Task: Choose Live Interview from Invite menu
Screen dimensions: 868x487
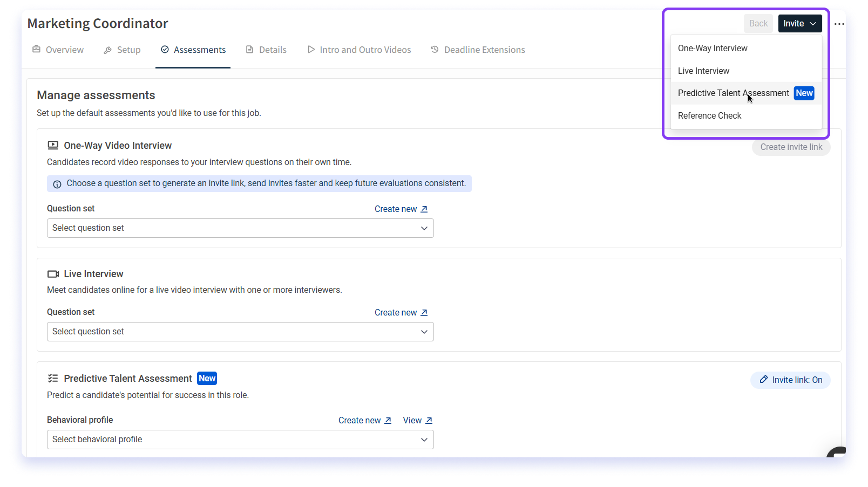Action: coord(746,71)
